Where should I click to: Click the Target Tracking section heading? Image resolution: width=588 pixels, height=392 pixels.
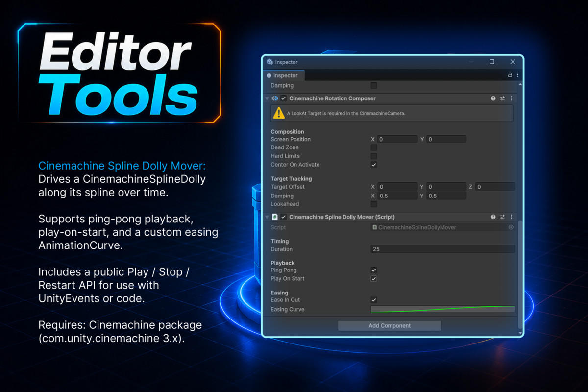(x=291, y=179)
